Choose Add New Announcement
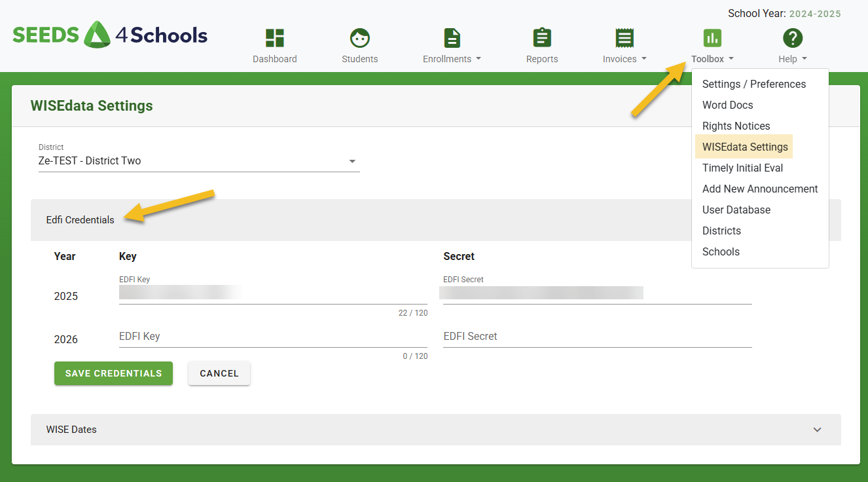 pyautogui.click(x=760, y=189)
